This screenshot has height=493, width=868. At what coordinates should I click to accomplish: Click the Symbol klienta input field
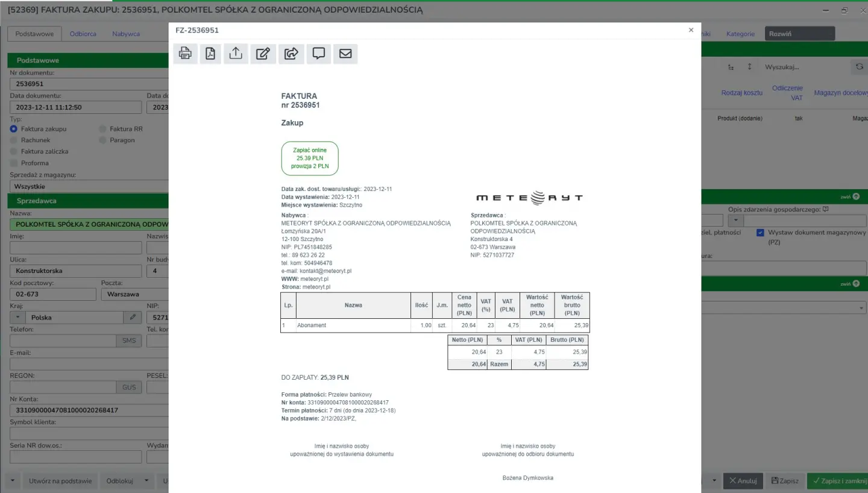[89, 434]
